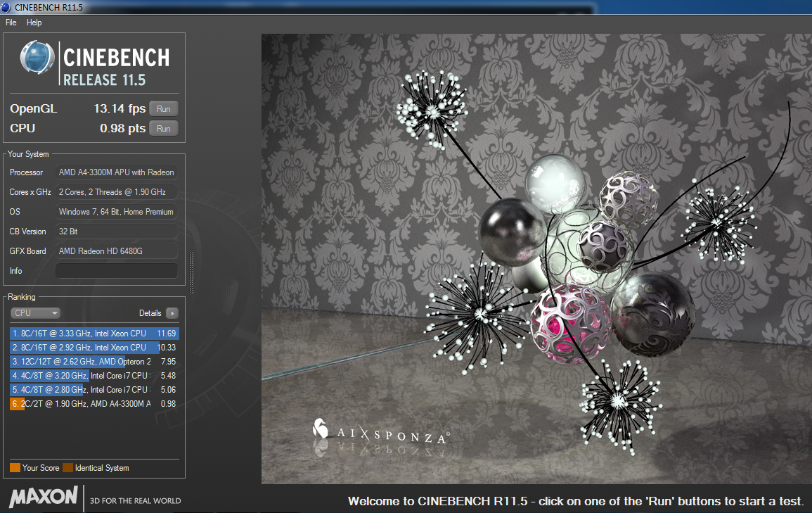Open the File menu

coord(11,23)
